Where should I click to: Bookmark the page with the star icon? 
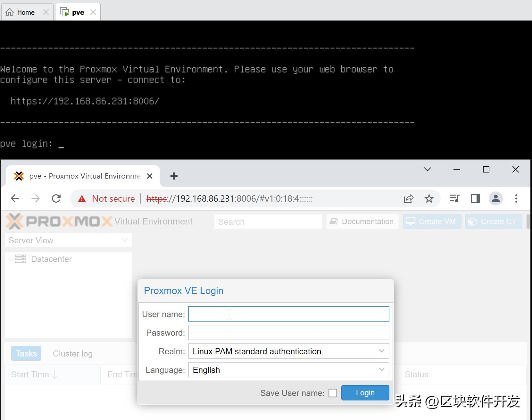(429, 199)
